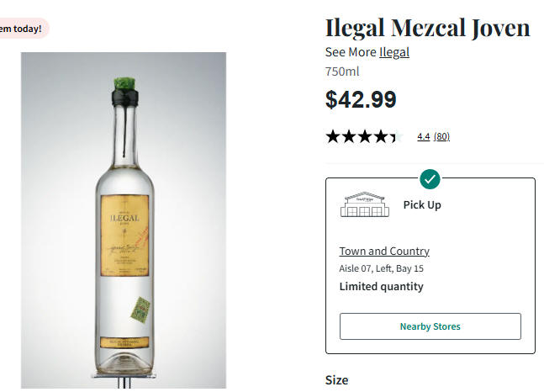Open the Ilegal brand link
This screenshot has width=544, height=392.
(x=394, y=52)
